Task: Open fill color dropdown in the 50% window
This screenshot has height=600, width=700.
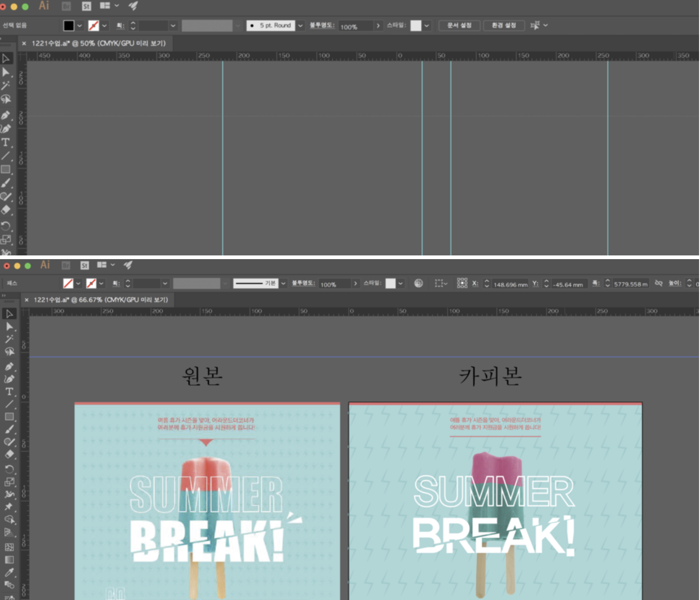Action: click(80, 26)
